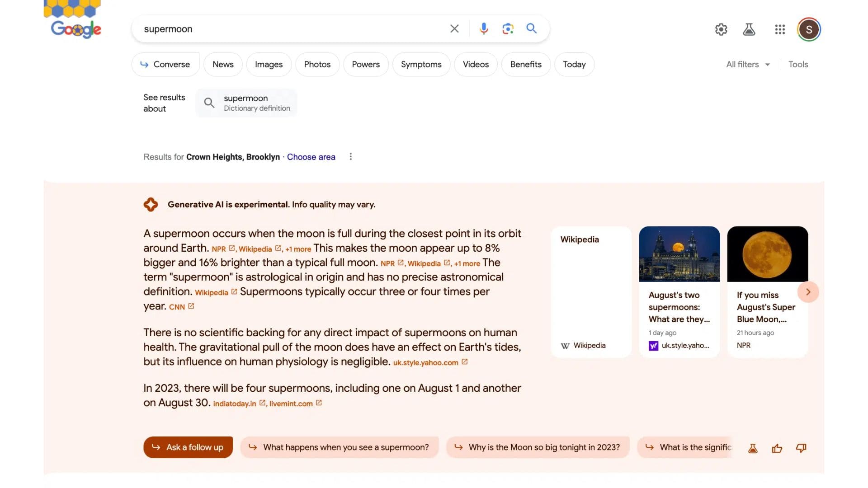Open the three-dot menu beside Choose area
Image resolution: width=868 pixels, height=488 pixels.
(x=351, y=157)
